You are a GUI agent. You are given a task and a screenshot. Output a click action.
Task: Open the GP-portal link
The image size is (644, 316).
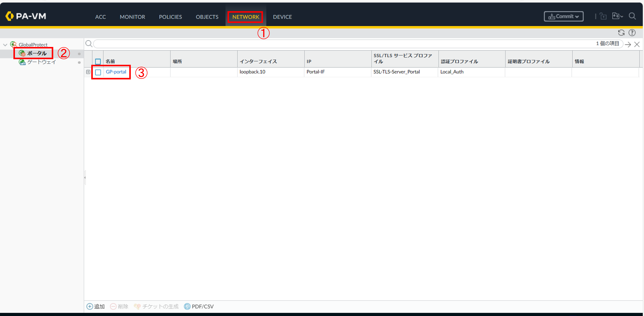click(x=116, y=72)
